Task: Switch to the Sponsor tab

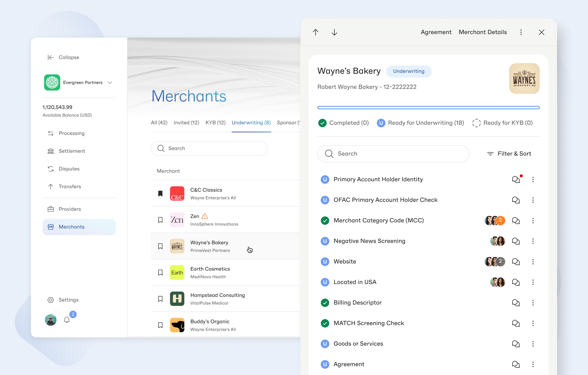Action: (288, 123)
